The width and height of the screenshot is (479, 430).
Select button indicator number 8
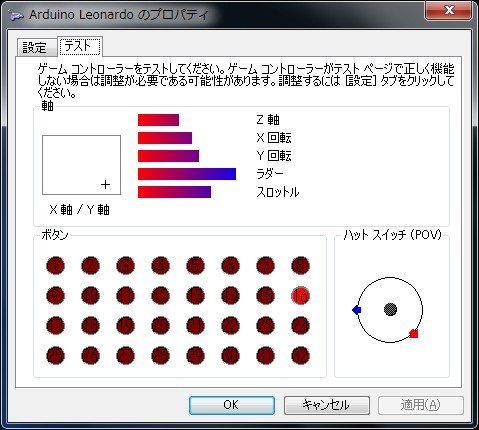pyautogui.click(x=301, y=266)
